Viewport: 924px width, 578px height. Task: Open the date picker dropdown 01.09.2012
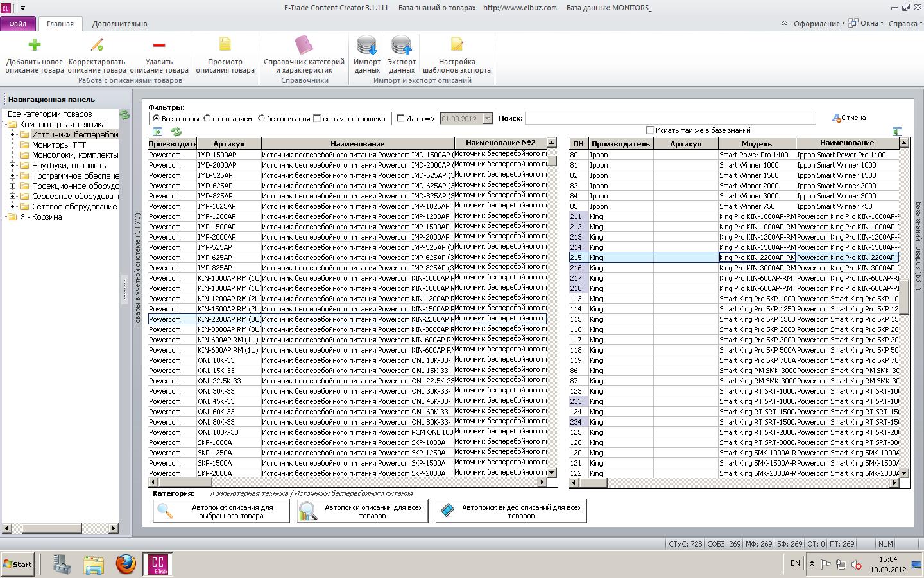487,118
